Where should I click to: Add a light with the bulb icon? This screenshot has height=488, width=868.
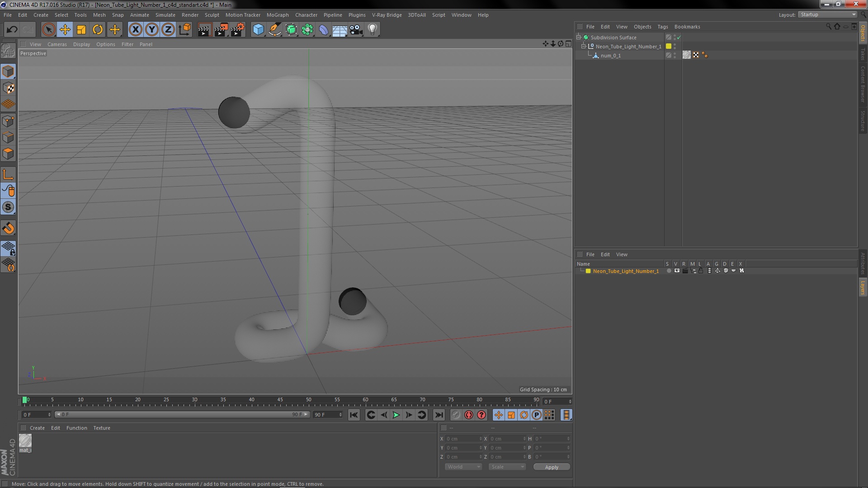pyautogui.click(x=372, y=30)
